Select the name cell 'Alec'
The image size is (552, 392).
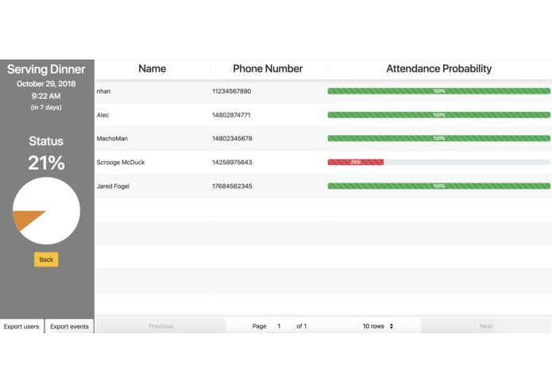tap(102, 115)
